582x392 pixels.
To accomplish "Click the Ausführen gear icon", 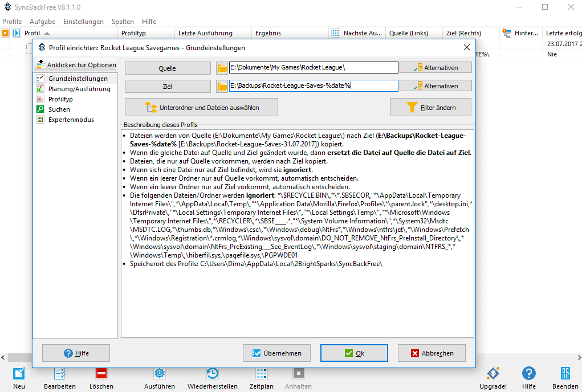I will pos(160,373).
